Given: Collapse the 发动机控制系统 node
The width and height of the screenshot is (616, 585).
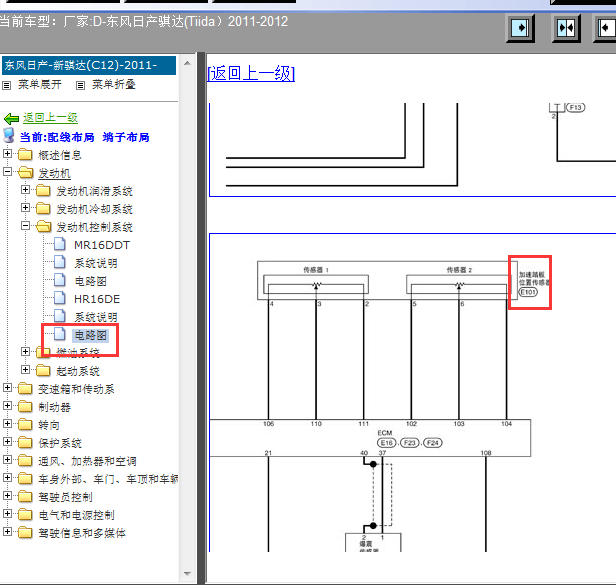Looking at the screenshot, I should tap(25, 226).
